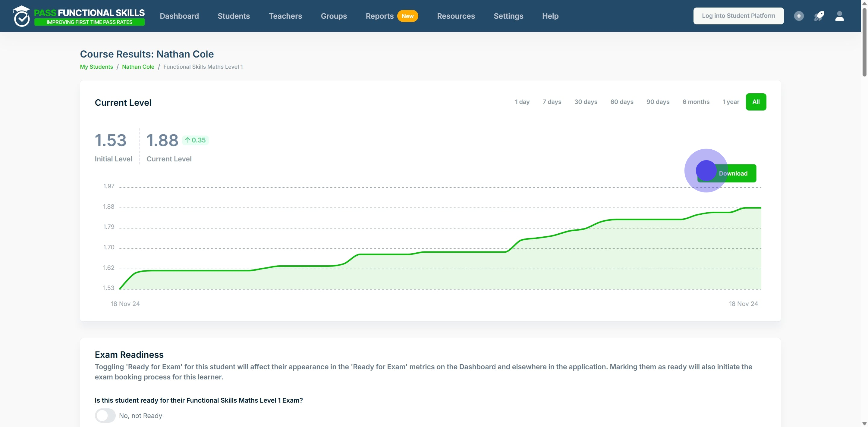This screenshot has width=868, height=427.
Task: Select the 7 days range
Action: pyautogui.click(x=552, y=102)
